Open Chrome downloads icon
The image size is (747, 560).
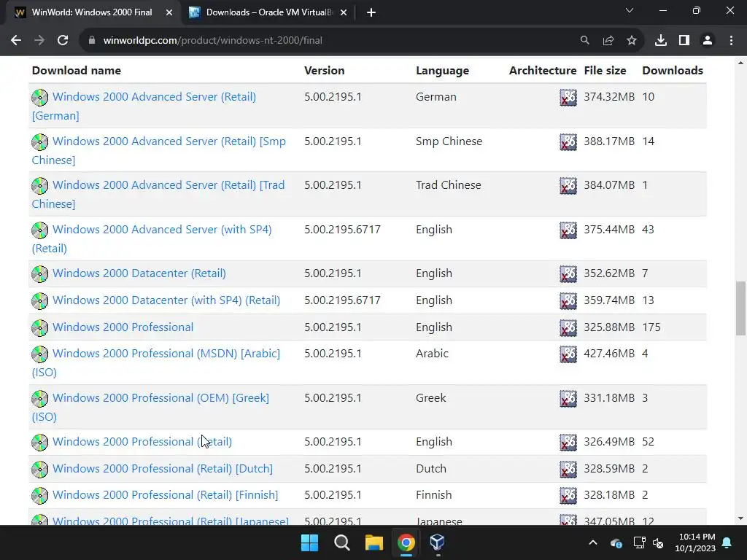click(661, 41)
